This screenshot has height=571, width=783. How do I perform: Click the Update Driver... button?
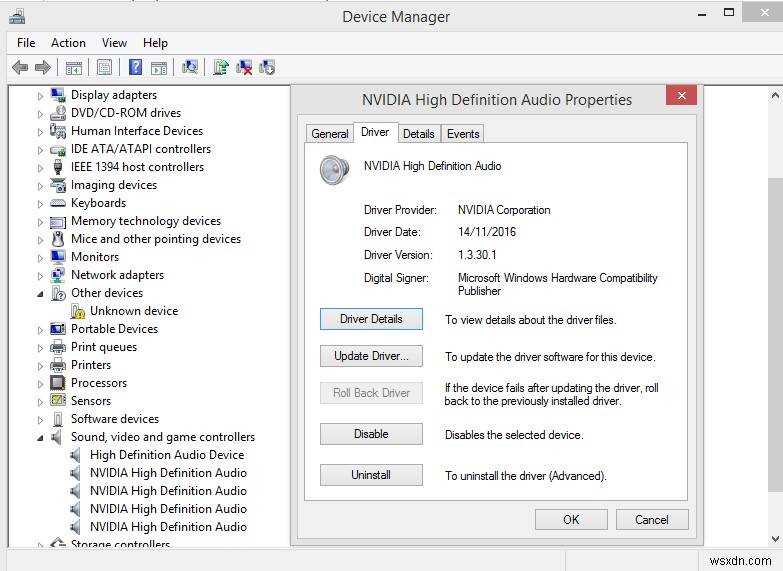coord(371,357)
